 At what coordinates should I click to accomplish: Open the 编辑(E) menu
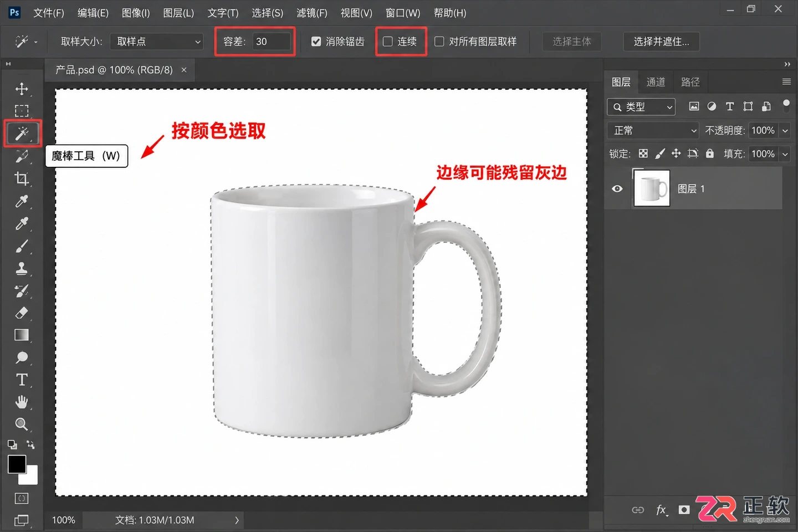coord(93,13)
